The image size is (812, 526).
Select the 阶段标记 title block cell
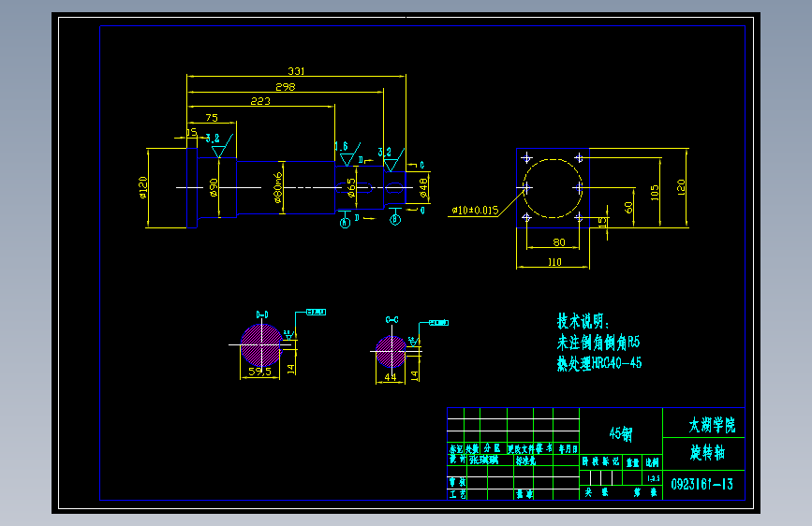tap(600, 461)
